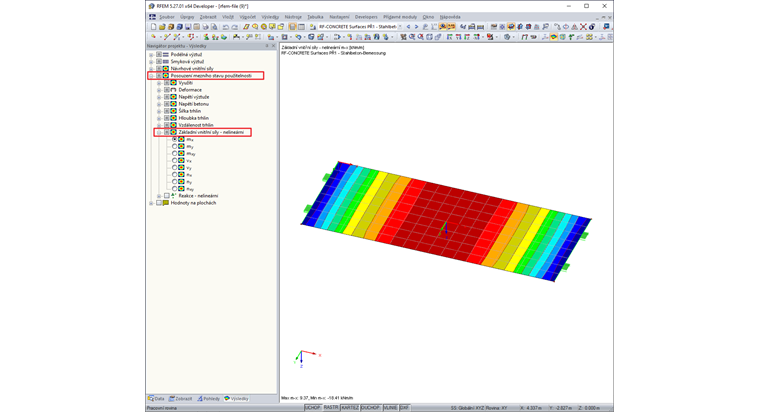
Task: Select the Napětí betonu tree item
Action: pyautogui.click(x=193, y=104)
